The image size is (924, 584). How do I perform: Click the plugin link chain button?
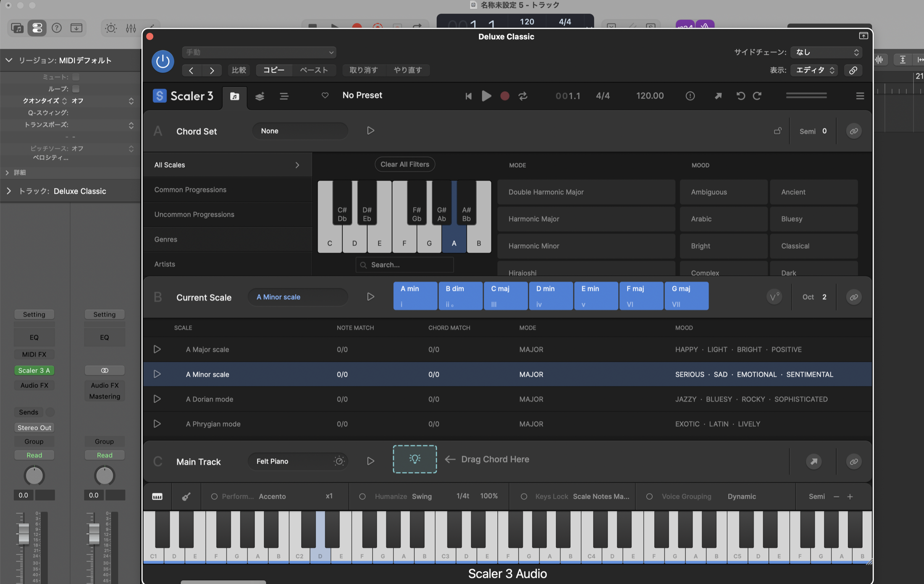pyautogui.click(x=853, y=70)
